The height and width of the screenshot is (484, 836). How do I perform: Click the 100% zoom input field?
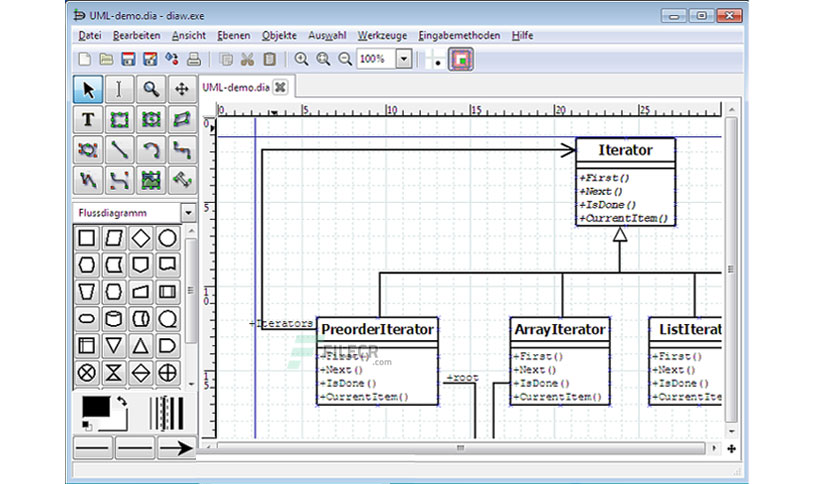376,59
